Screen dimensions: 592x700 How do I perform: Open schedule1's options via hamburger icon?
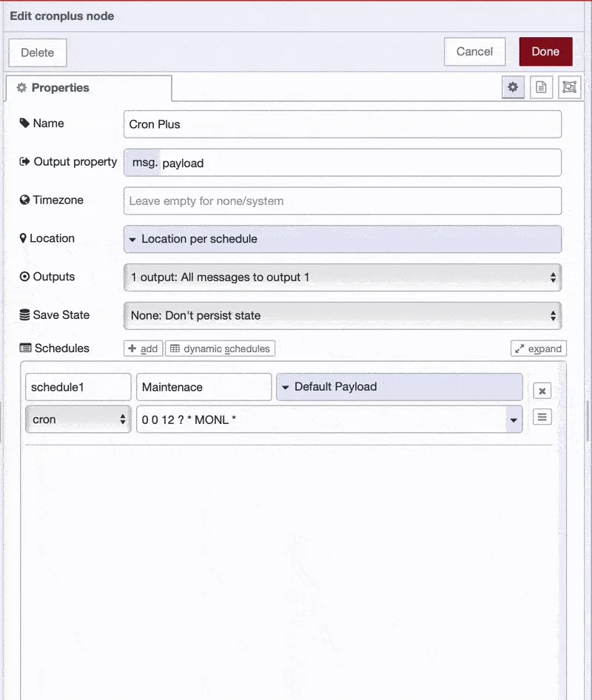(x=542, y=417)
